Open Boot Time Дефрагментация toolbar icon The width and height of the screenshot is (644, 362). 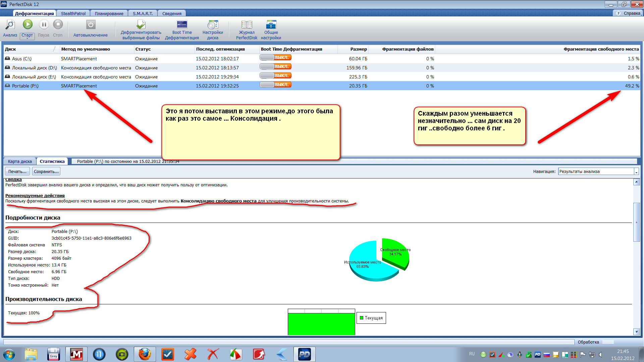coord(182,24)
